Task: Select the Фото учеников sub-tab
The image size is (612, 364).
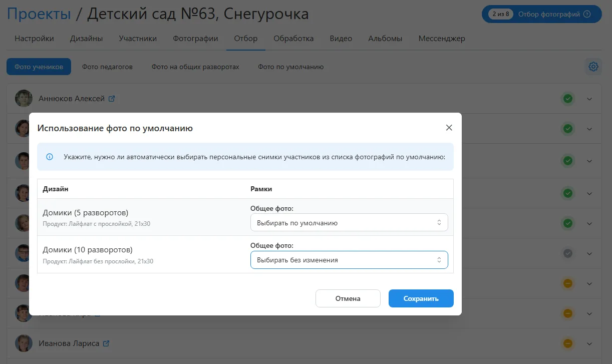Action: (x=39, y=67)
